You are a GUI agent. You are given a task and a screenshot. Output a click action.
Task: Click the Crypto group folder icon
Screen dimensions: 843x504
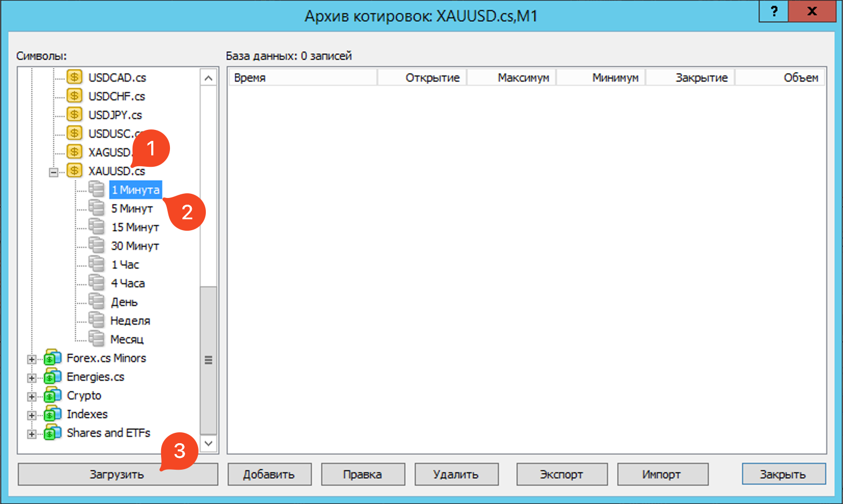tap(52, 395)
